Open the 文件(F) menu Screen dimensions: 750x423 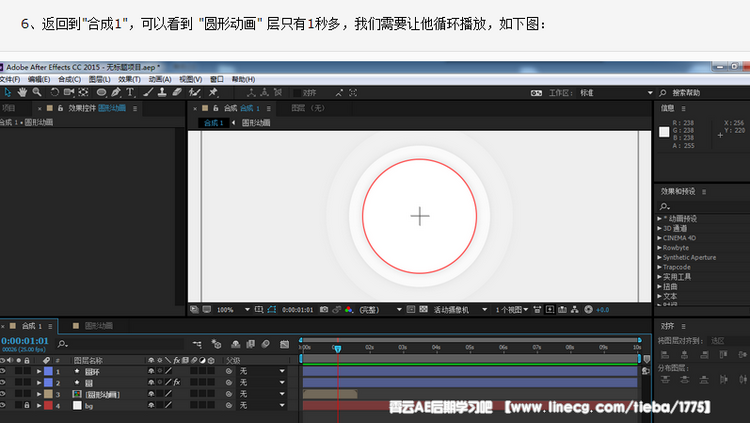(x=10, y=79)
